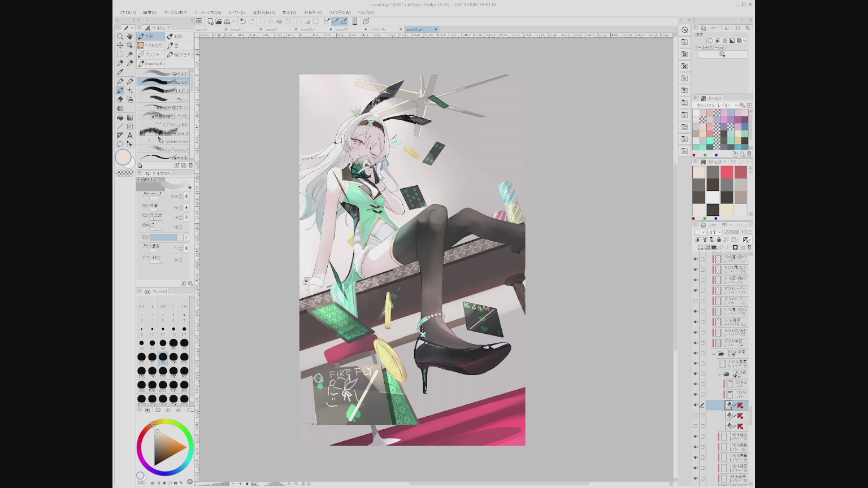Pick the red swatch in color history
The width and height of the screenshot is (868, 488).
pyautogui.click(x=727, y=172)
